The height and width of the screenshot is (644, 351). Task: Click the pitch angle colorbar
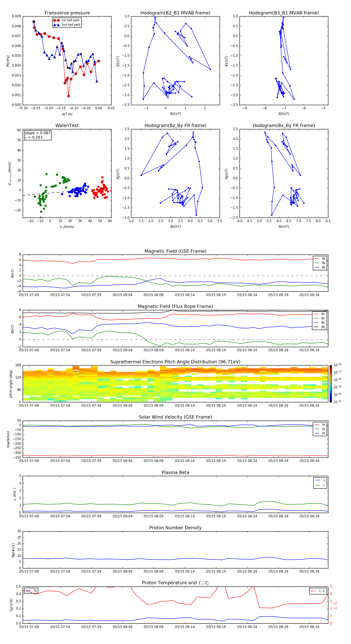[x=331, y=384]
